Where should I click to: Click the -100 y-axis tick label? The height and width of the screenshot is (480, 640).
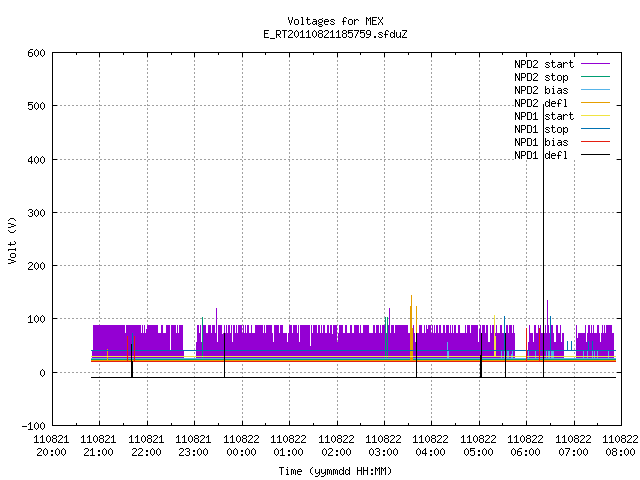point(33,426)
